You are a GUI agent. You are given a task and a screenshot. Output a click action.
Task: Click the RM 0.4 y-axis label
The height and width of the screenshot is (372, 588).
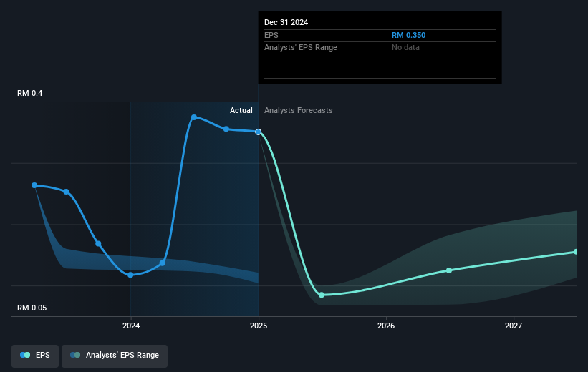[x=29, y=93]
